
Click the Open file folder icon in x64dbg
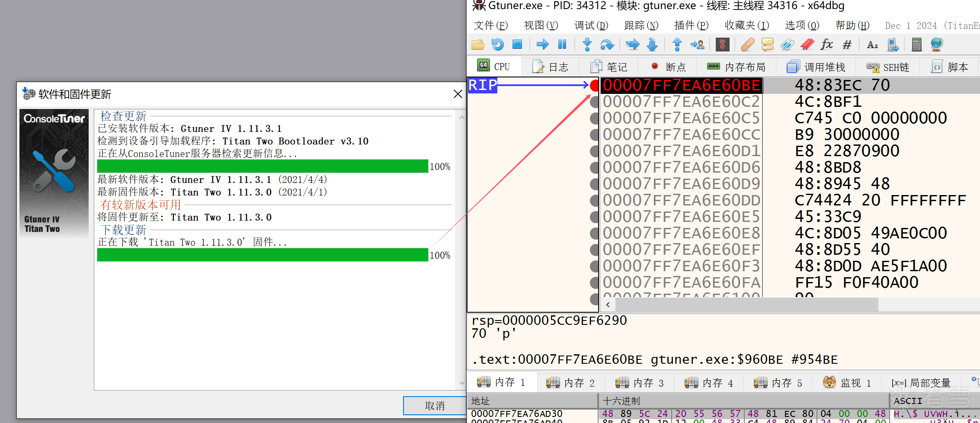(x=478, y=44)
